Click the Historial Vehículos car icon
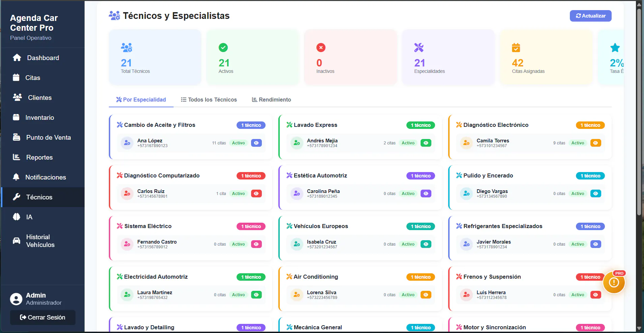The width and height of the screenshot is (644, 333). coord(17,241)
